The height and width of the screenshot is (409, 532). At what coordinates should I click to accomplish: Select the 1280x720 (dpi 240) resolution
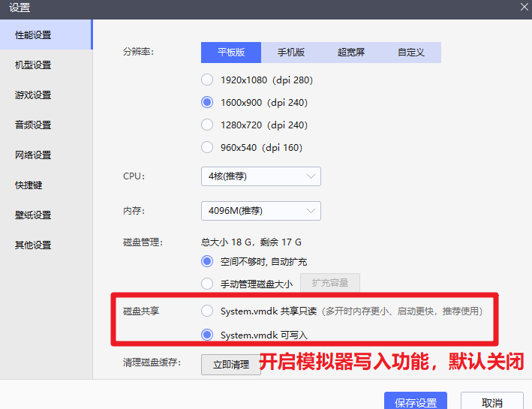[x=207, y=125]
